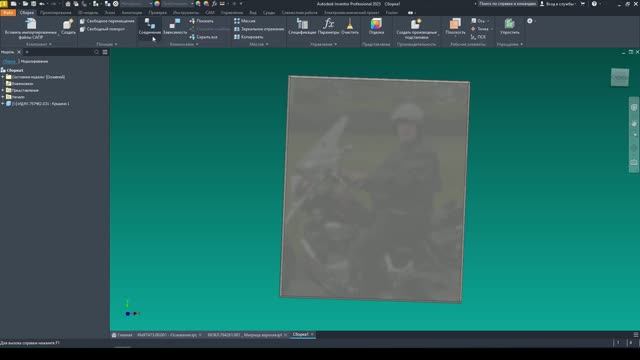Open the Вид ribbon tab
This screenshot has height=360, width=640.
pyautogui.click(x=253, y=13)
